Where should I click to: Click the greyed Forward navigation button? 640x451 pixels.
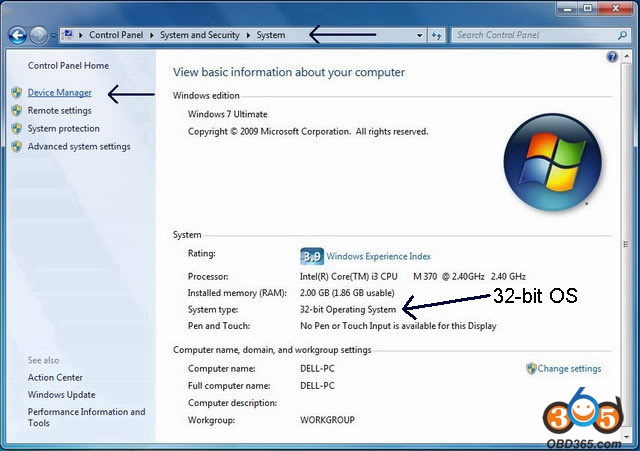[x=39, y=36]
